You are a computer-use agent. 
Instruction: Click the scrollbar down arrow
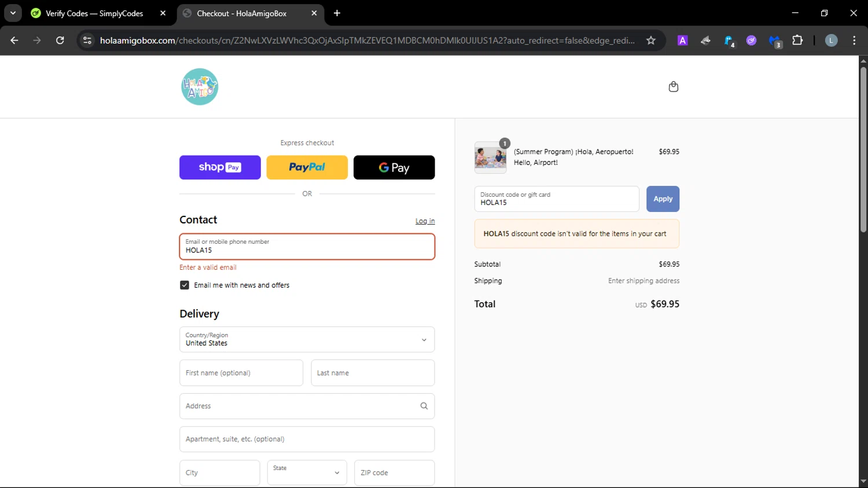[863, 481]
